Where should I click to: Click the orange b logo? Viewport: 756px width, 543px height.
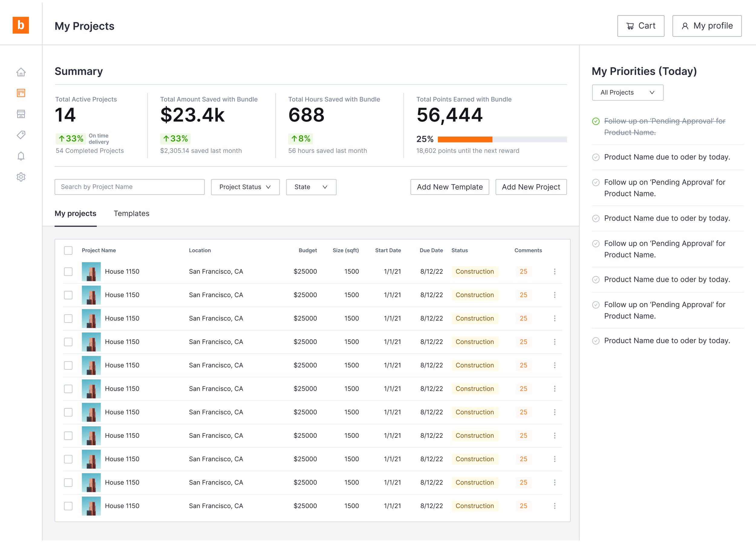point(21,25)
